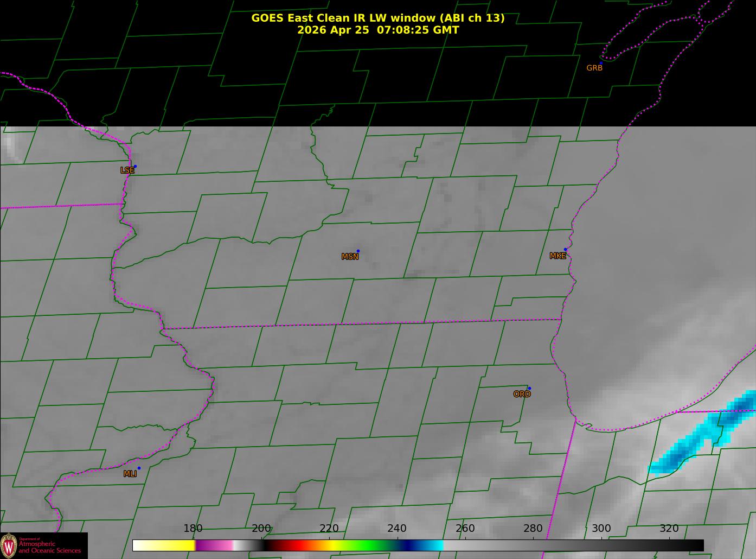This screenshot has width=756, height=559.
Task: Click the 320 colorbar tick label
Action: pyautogui.click(x=669, y=528)
